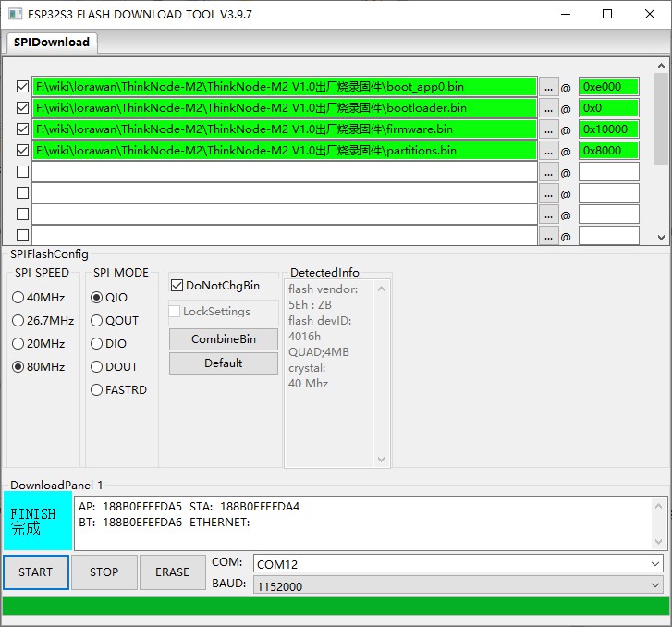
Task: Minimize the Flash Download Tool window
Action: tap(566, 14)
